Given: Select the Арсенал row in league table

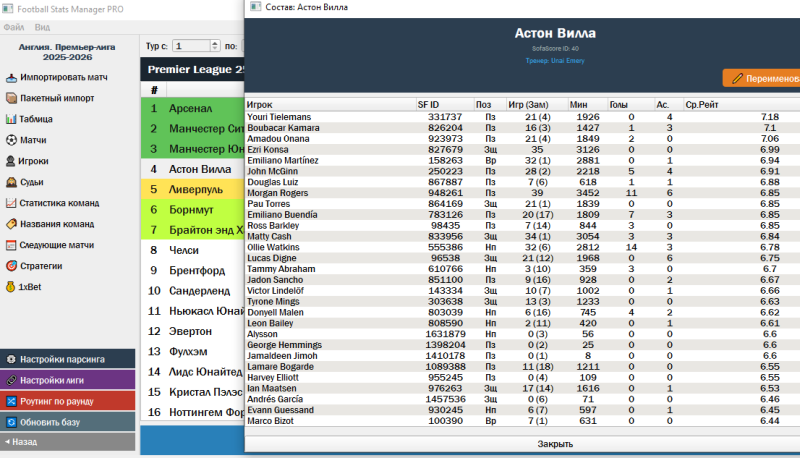Looking at the screenshot, I should click(x=193, y=108).
